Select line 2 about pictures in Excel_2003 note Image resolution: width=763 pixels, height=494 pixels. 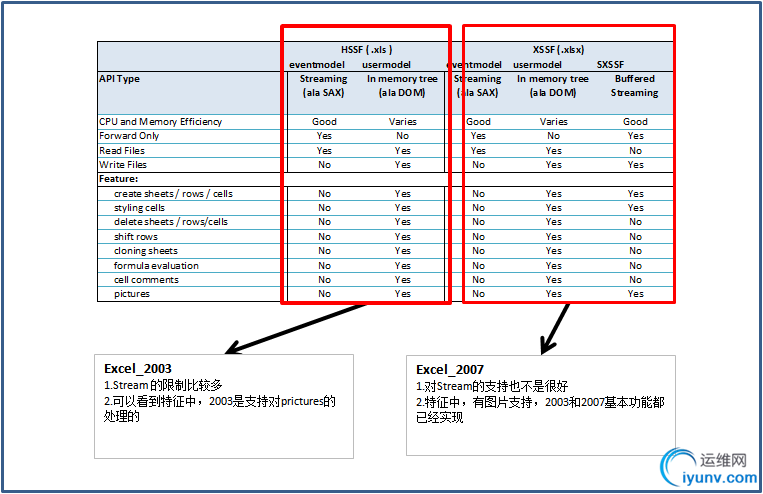click(x=219, y=409)
